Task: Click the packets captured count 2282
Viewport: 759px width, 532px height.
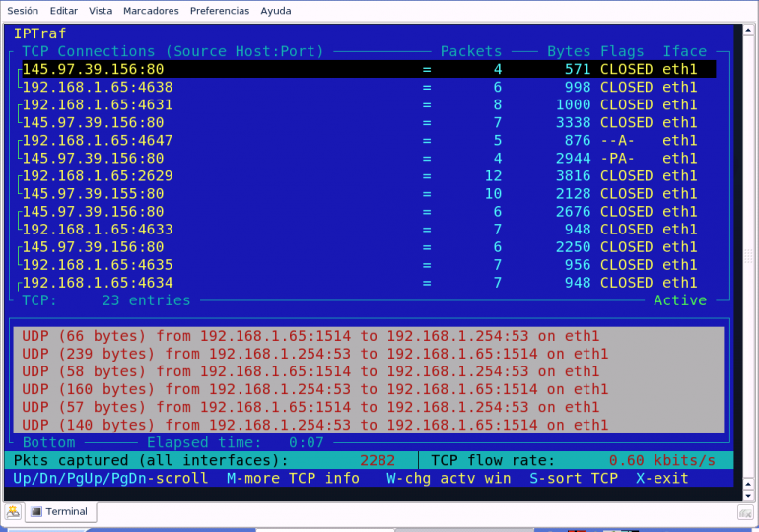Action: [x=378, y=460]
